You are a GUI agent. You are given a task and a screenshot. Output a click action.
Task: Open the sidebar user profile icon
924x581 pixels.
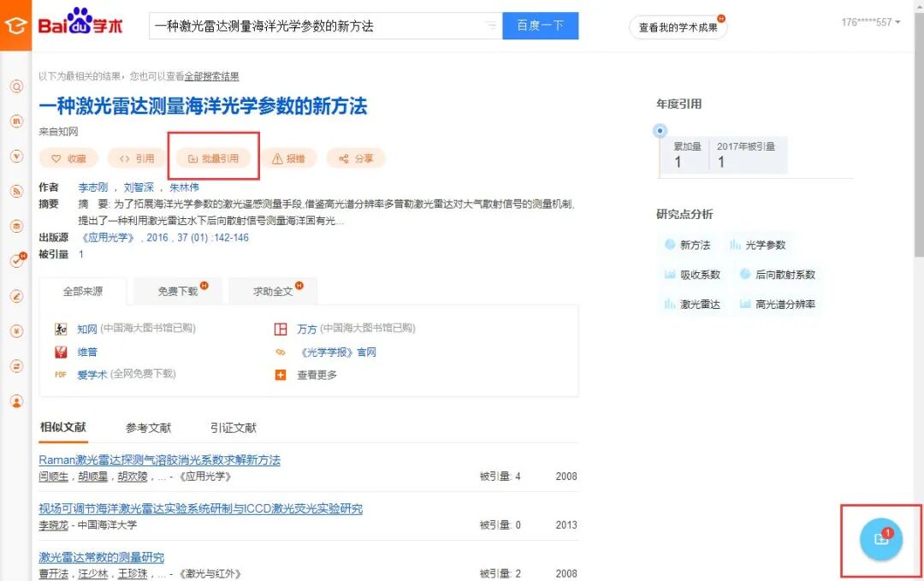(16, 401)
